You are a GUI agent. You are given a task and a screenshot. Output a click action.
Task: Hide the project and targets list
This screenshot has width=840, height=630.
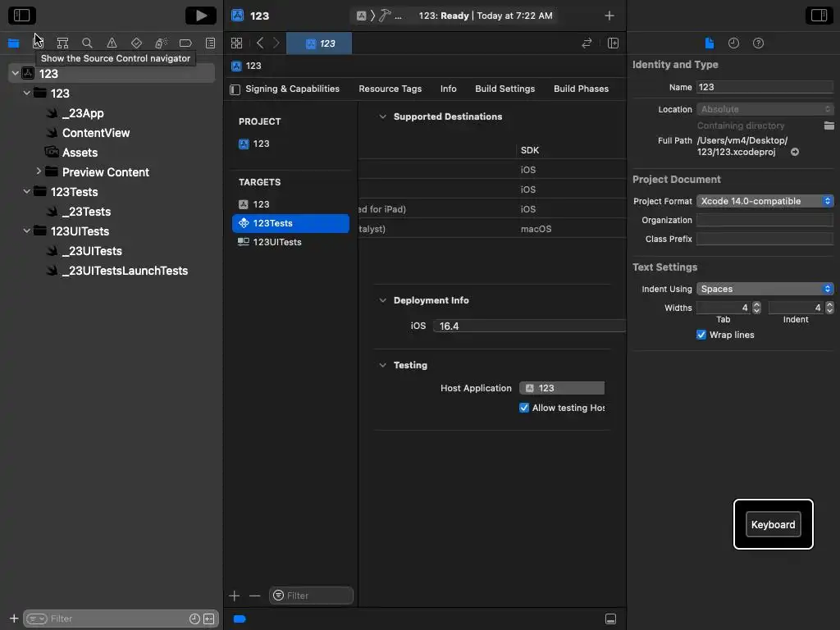point(235,89)
